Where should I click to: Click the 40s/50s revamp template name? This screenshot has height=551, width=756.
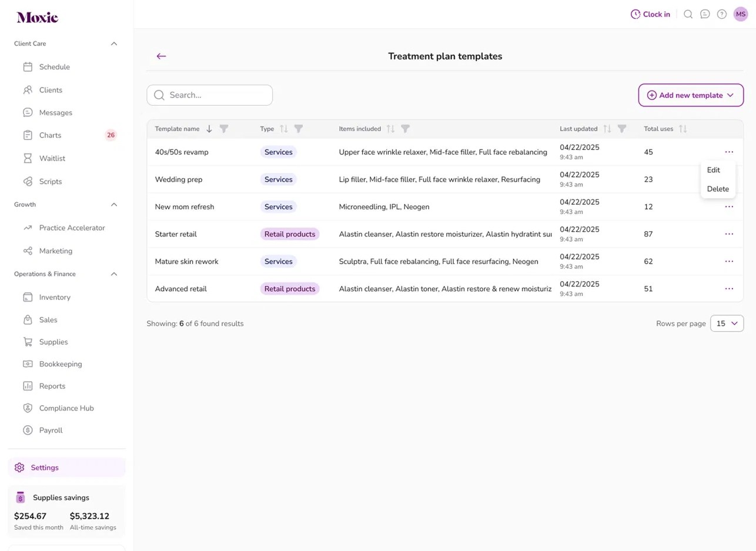182,152
